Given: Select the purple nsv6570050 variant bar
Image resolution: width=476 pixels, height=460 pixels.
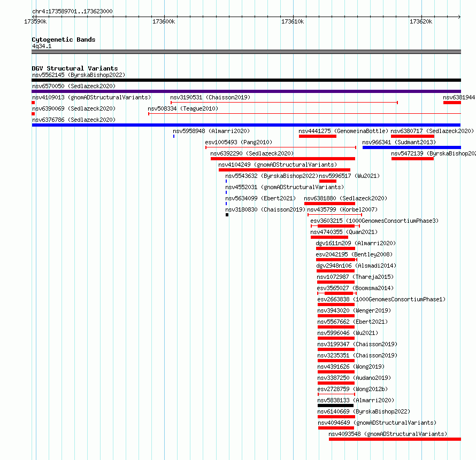Looking at the screenshot, I should point(246,91).
